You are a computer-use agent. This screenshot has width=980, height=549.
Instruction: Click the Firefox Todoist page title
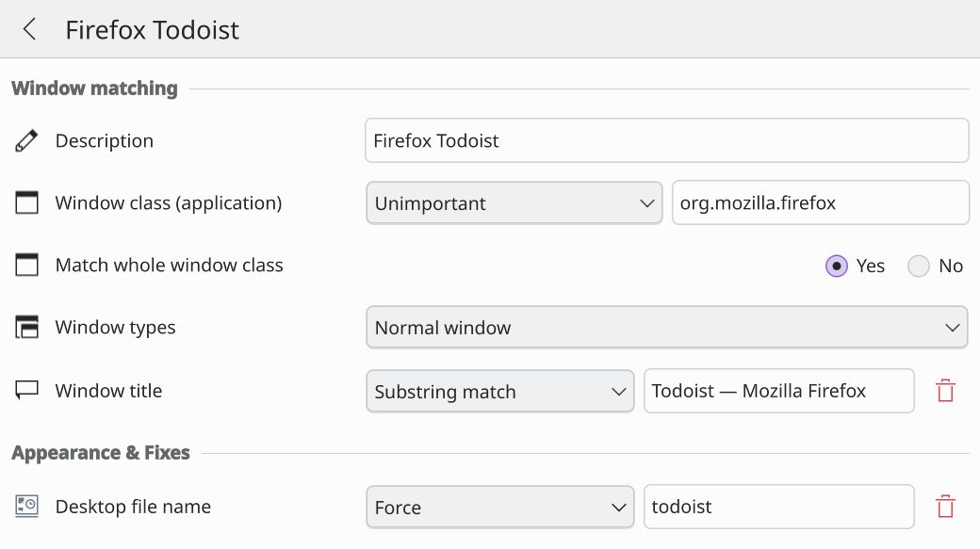click(153, 30)
